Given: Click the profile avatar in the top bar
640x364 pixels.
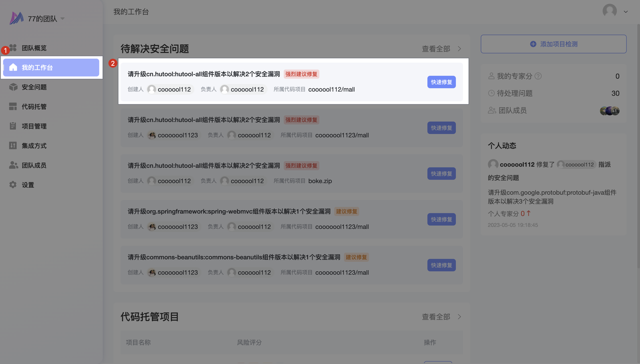Looking at the screenshot, I should (x=609, y=11).
